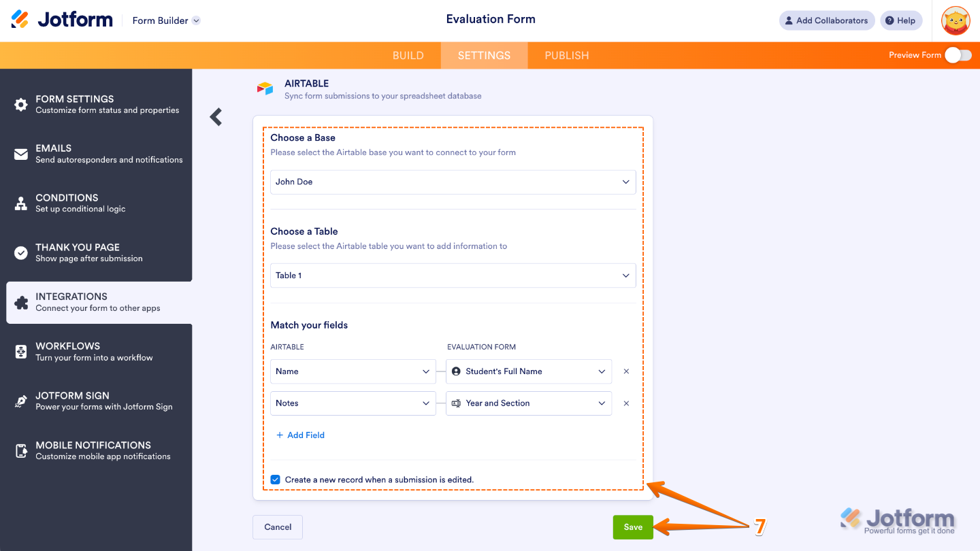Click the Airtable integration logo
Screen dimensions: 980x551
coord(265,88)
